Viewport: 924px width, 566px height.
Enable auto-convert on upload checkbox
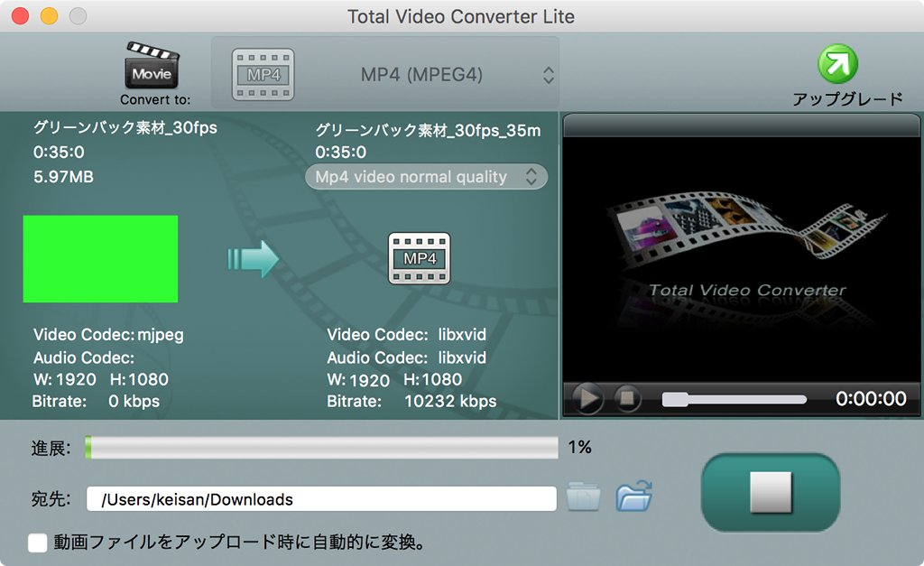tap(38, 543)
